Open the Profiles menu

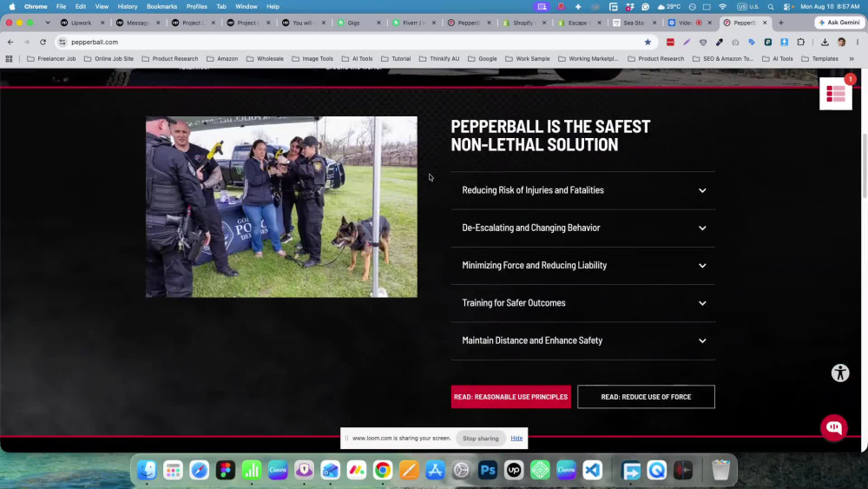(196, 7)
